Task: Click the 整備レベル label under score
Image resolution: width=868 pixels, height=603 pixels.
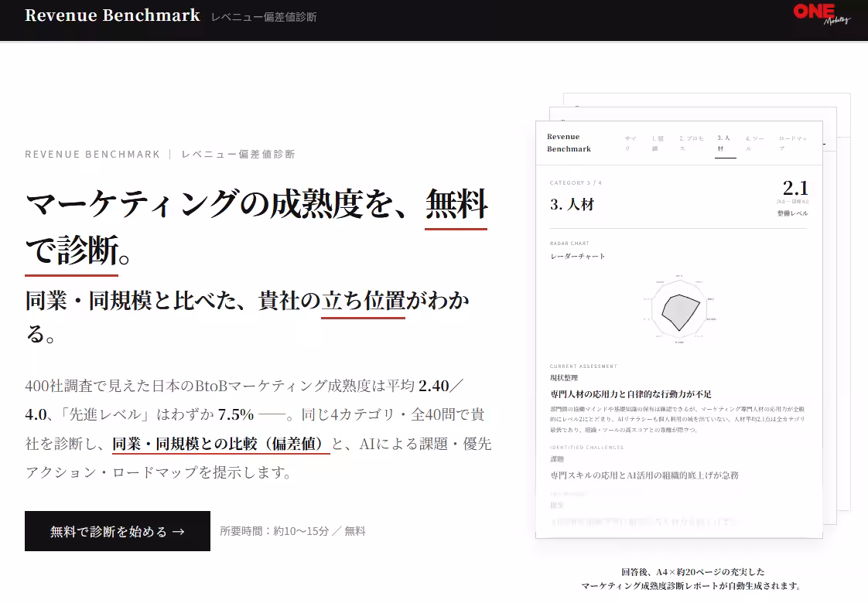Action: (x=793, y=213)
